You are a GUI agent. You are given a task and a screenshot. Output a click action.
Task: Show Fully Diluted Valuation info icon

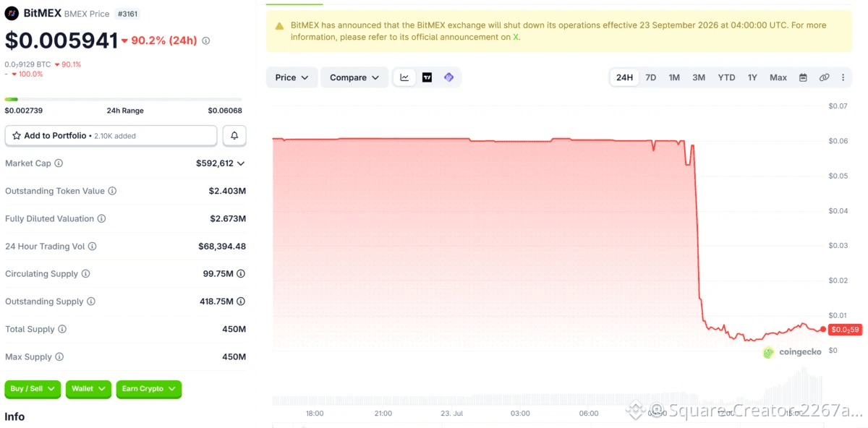coord(101,218)
